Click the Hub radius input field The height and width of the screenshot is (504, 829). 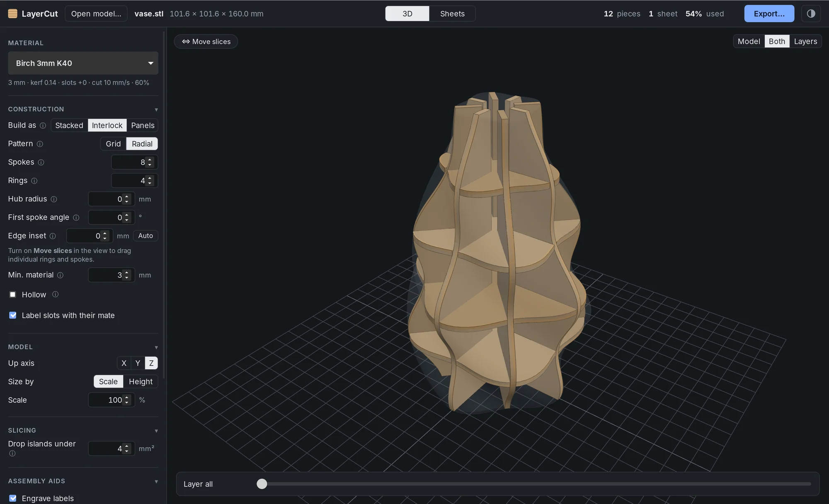(x=112, y=199)
